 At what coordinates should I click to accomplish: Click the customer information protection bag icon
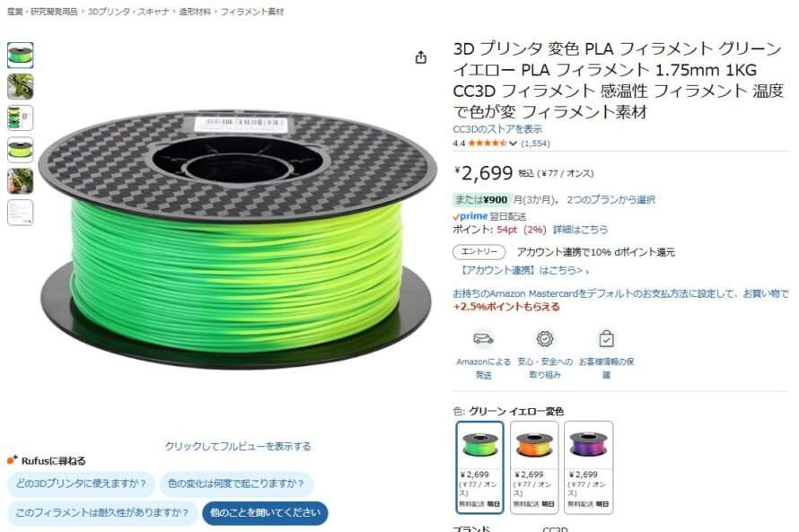point(606,338)
